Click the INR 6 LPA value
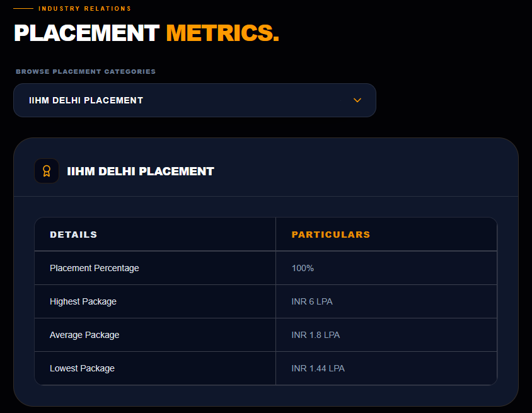 click(312, 301)
